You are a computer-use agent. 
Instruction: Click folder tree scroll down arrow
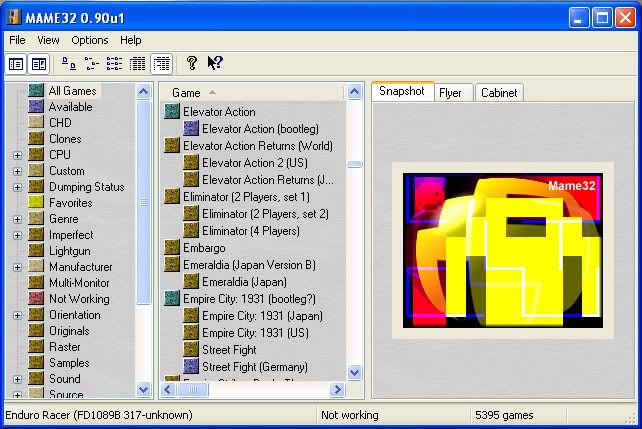click(143, 389)
